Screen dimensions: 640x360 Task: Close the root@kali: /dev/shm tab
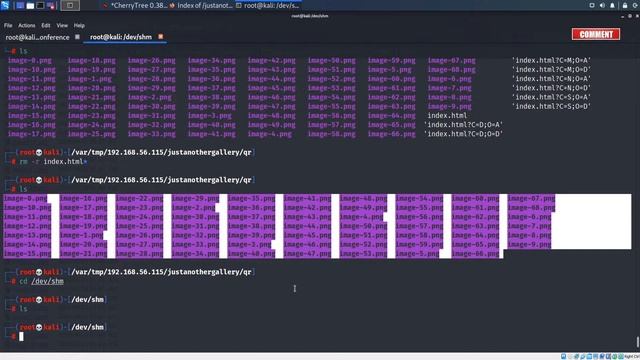tap(160, 37)
